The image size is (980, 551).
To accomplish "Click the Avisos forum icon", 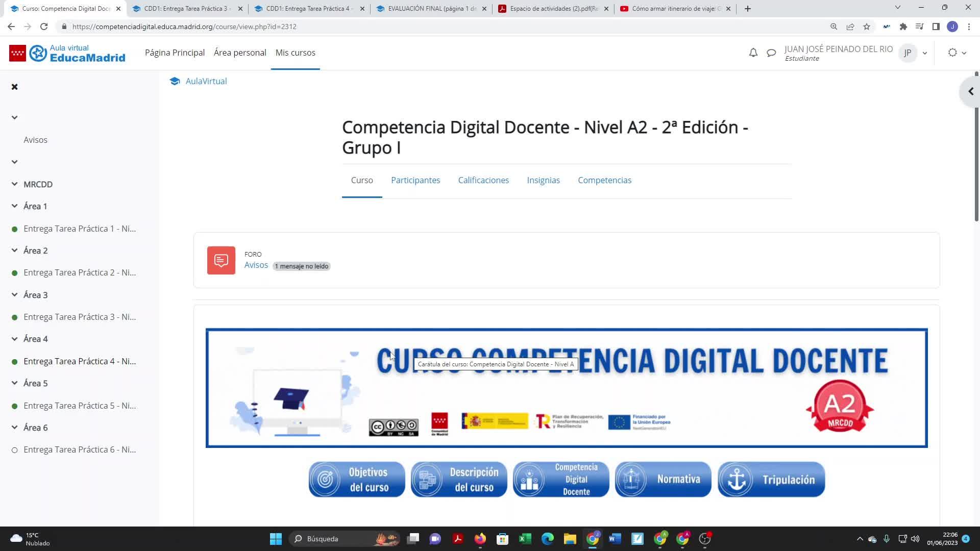I will click(x=221, y=260).
